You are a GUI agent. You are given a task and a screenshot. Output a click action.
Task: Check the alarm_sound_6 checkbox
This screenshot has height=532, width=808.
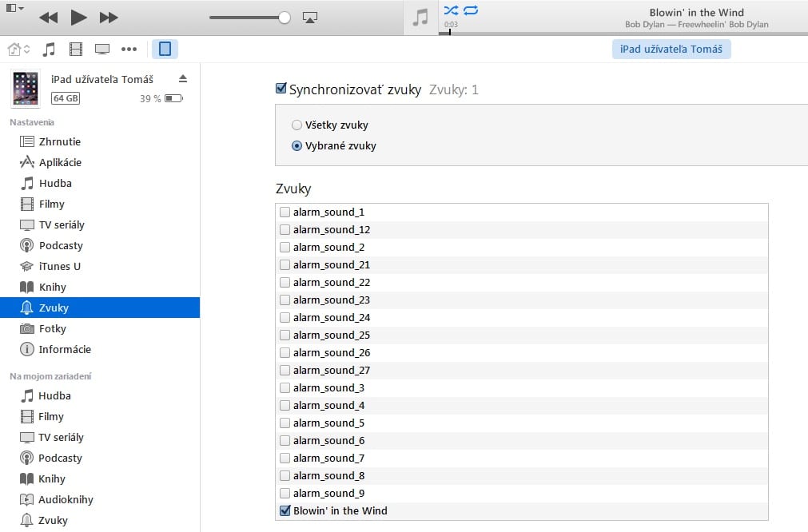pyautogui.click(x=285, y=440)
